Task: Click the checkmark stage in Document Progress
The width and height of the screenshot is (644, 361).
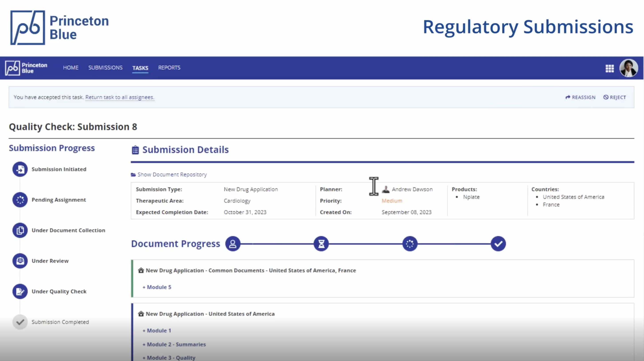Action: 498,244
